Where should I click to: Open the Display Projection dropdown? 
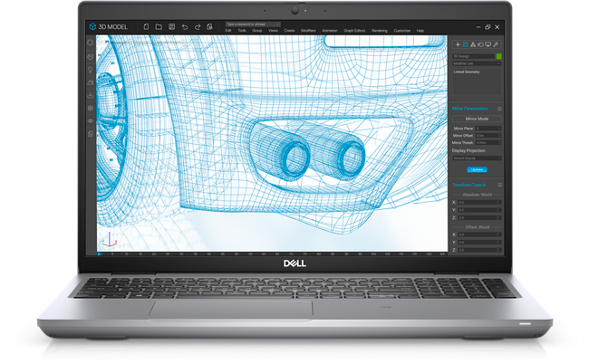(477, 158)
